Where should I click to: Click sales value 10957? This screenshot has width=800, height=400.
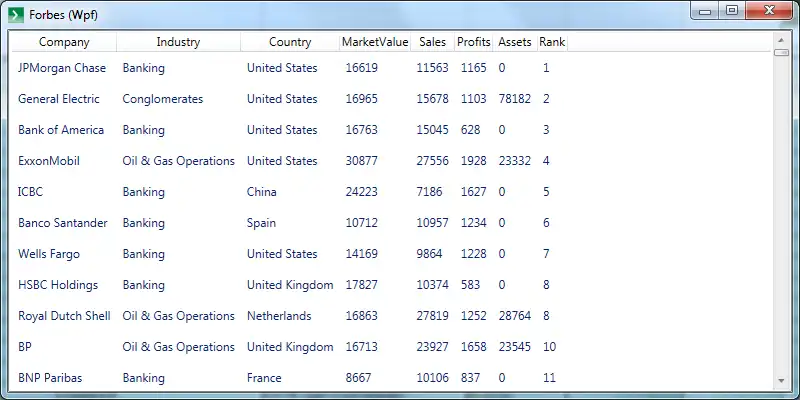click(x=433, y=223)
